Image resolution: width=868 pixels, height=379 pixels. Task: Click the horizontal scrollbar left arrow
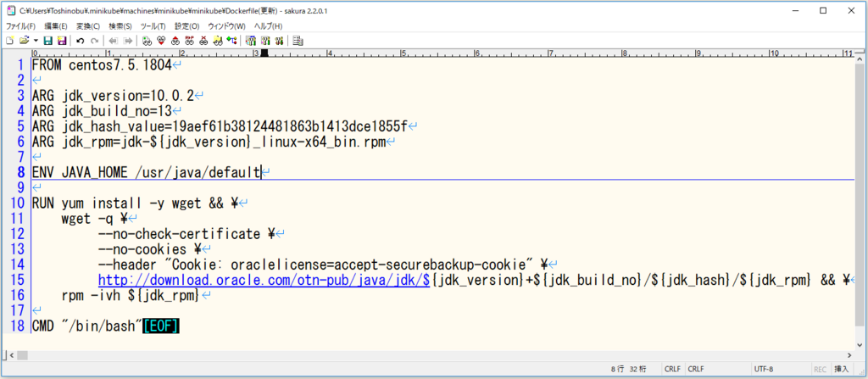[12, 354]
